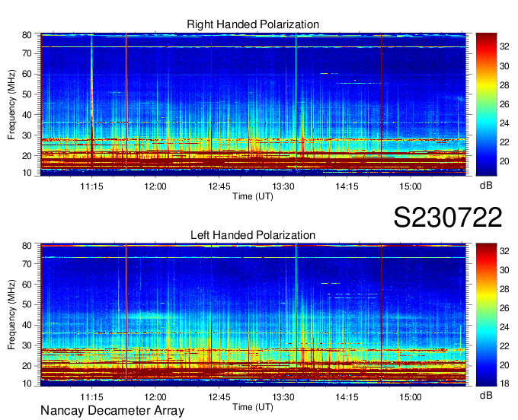Click the 70 MHz tick on the Left Handed frequency axis

click(x=27, y=263)
